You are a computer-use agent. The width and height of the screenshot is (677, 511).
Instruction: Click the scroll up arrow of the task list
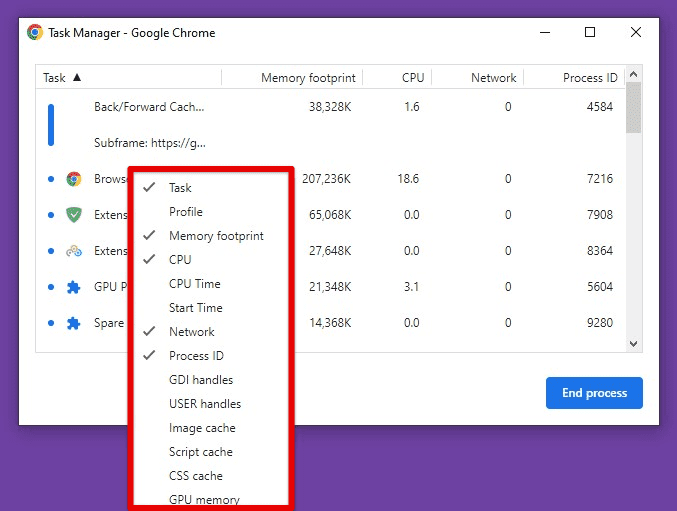(x=633, y=74)
